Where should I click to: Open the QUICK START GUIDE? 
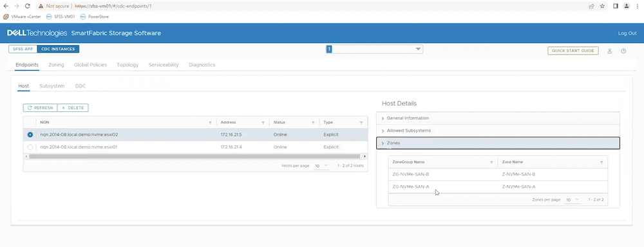573,51
